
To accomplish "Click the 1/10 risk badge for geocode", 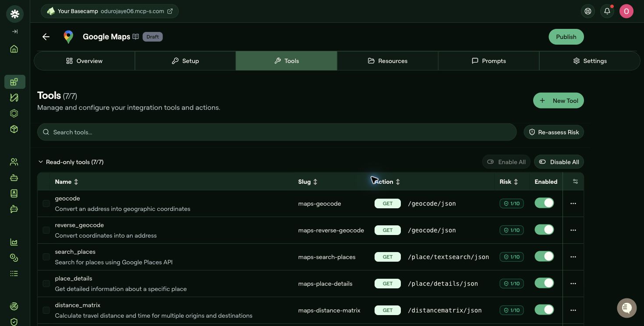I will pyautogui.click(x=512, y=203).
